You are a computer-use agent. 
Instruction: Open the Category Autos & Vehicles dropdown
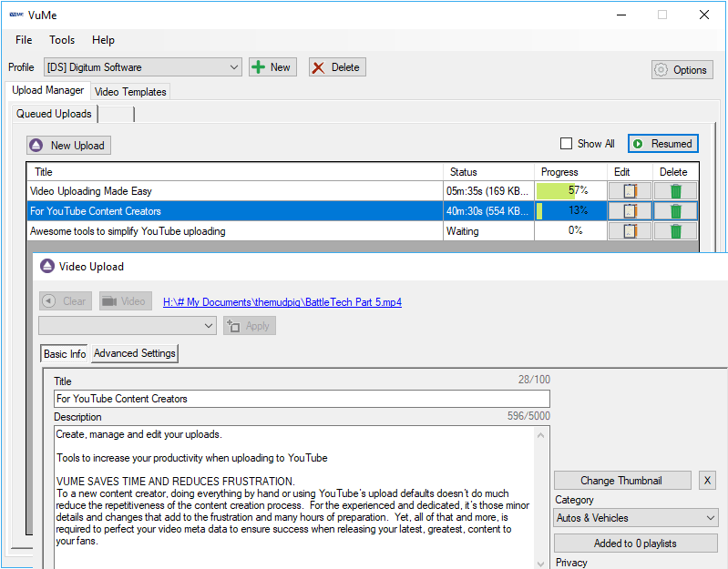pyautogui.click(x=636, y=518)
